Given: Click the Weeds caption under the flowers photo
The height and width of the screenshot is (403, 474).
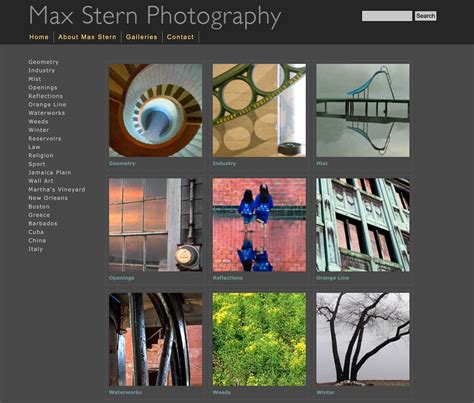Looking at the screenshot, I should [222, 392].
